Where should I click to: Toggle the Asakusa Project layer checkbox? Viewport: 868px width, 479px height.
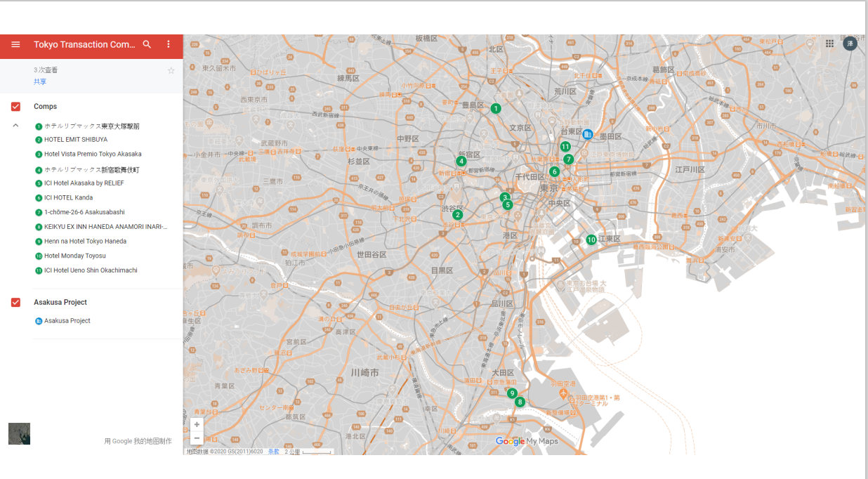click(x=15, y=303)
